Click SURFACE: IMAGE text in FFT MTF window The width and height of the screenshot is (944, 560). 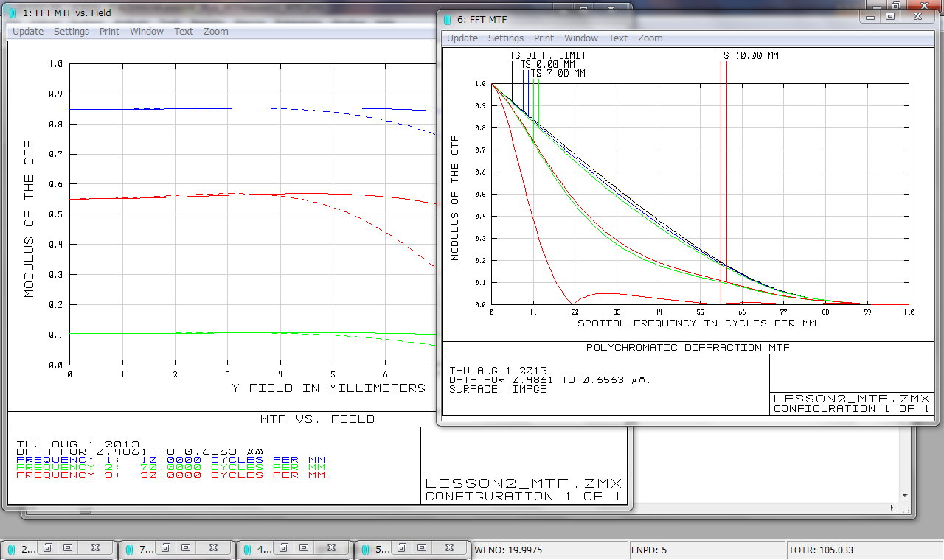[x=498, y=389]
